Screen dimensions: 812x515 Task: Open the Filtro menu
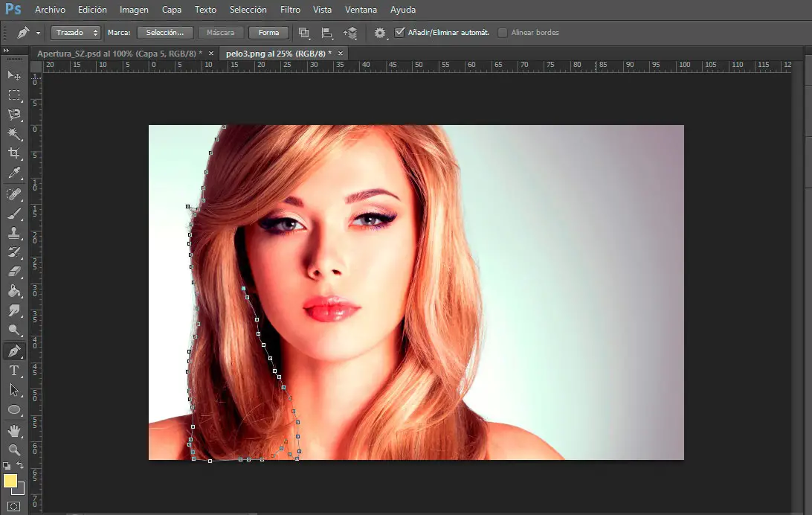[290, 10]
